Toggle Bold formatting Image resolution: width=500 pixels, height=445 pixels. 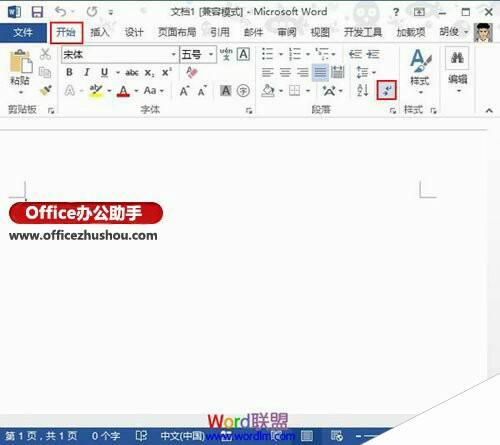pyautogui.click(x=69, y=72)
